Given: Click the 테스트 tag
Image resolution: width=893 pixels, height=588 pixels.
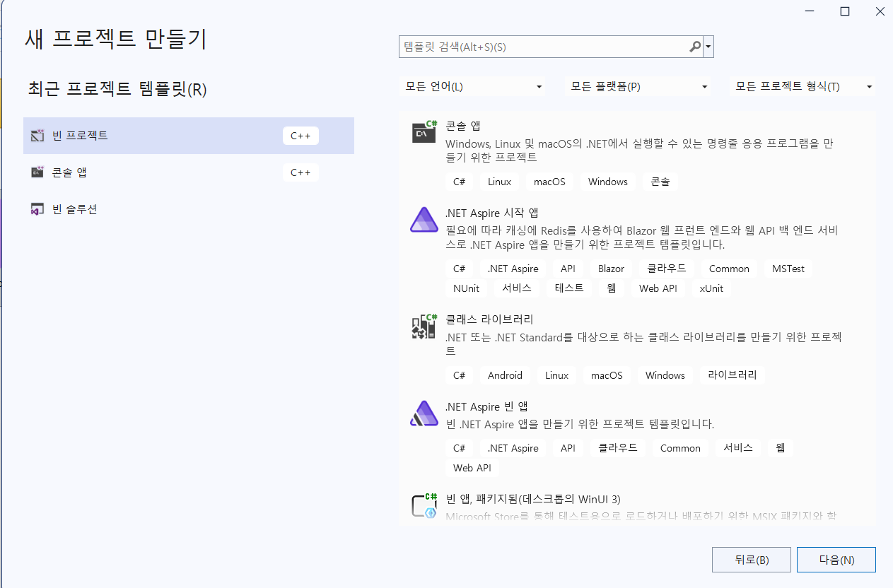Looking at the screenshot, I should click(x=569, y=288).
